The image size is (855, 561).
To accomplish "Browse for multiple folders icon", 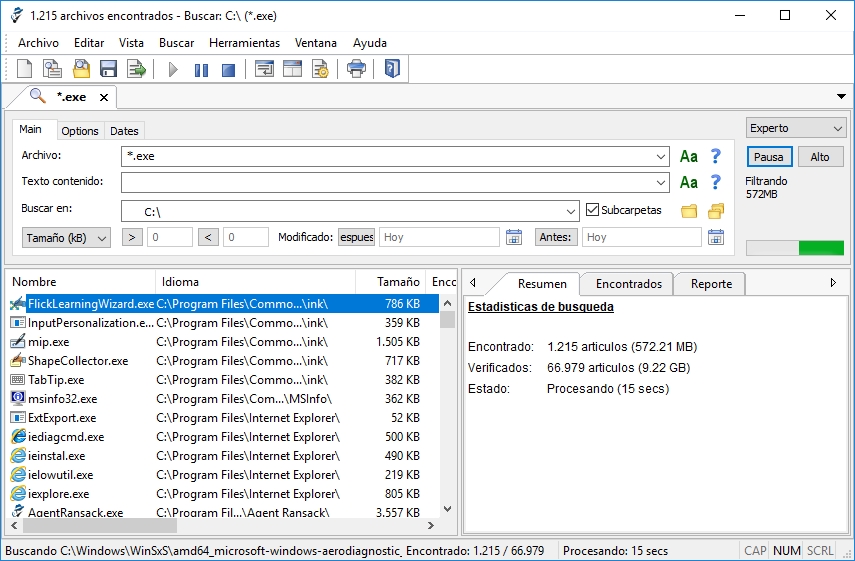I will pyautogui.click(x=716, y=211).
